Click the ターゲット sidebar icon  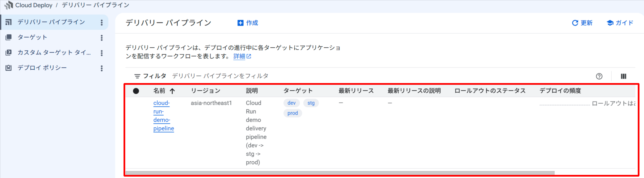[8, 37]
